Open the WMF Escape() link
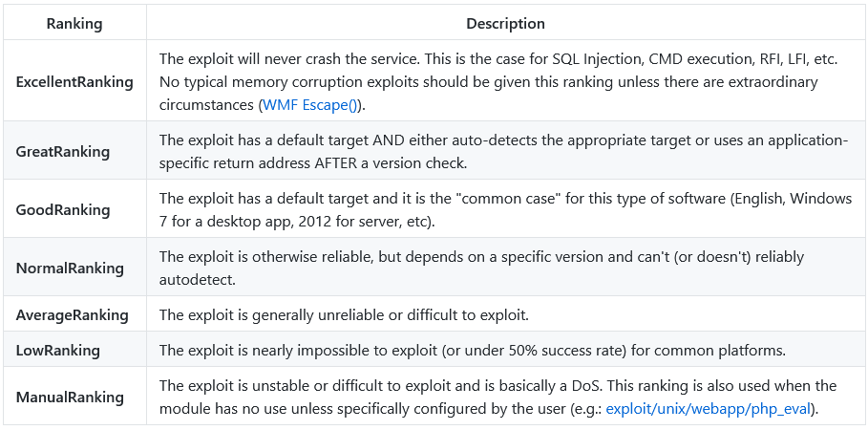 311,105
